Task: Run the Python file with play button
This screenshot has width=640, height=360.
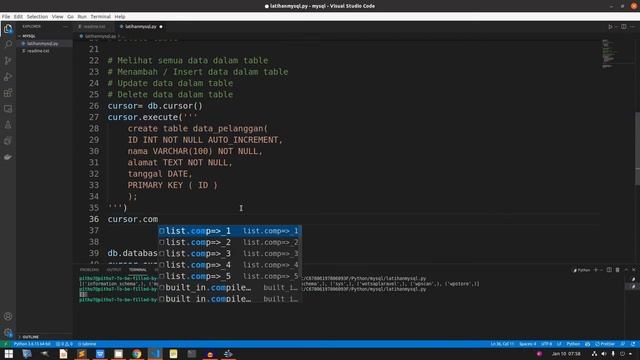Action: (610, 27)
